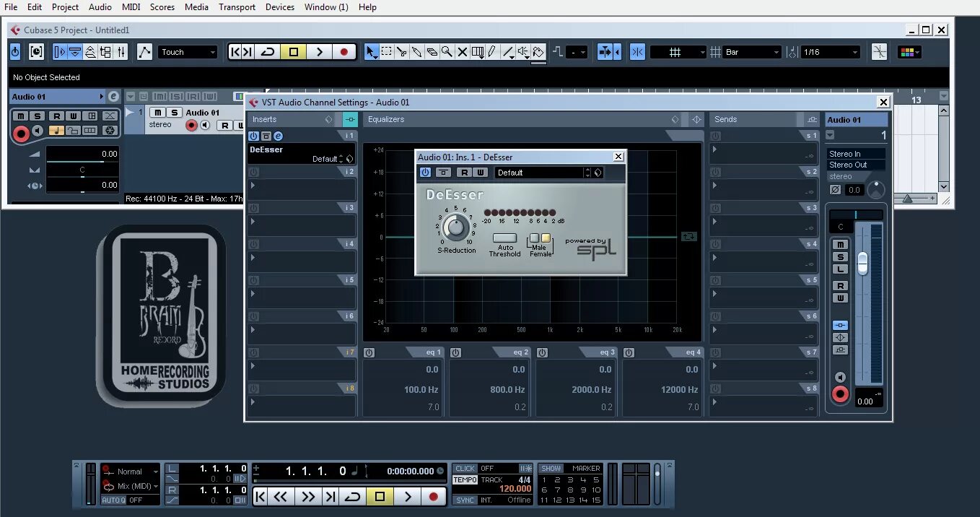This screenshot has height=517, width=980.
Task: Toggle CLICK metronome on transport panel
Action: 465,469
